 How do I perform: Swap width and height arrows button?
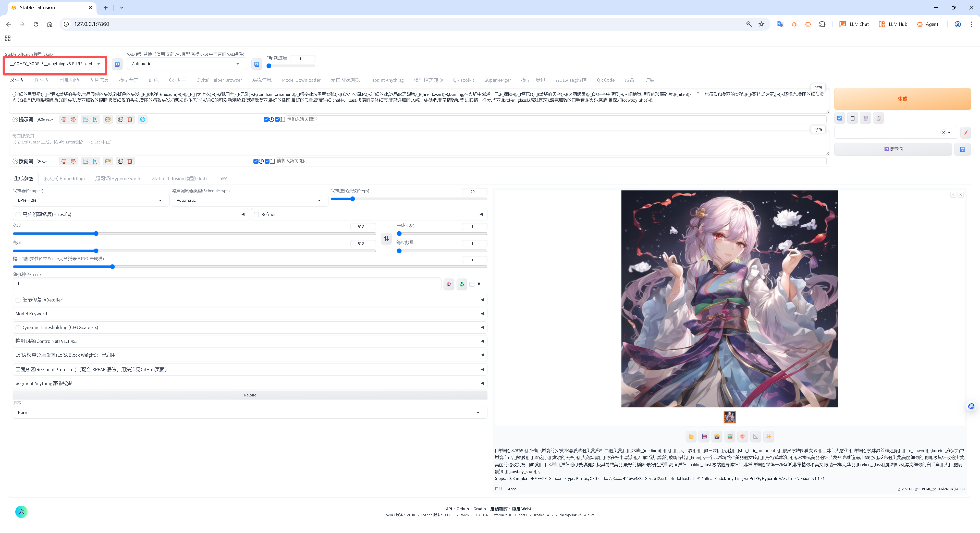(386, 238)
